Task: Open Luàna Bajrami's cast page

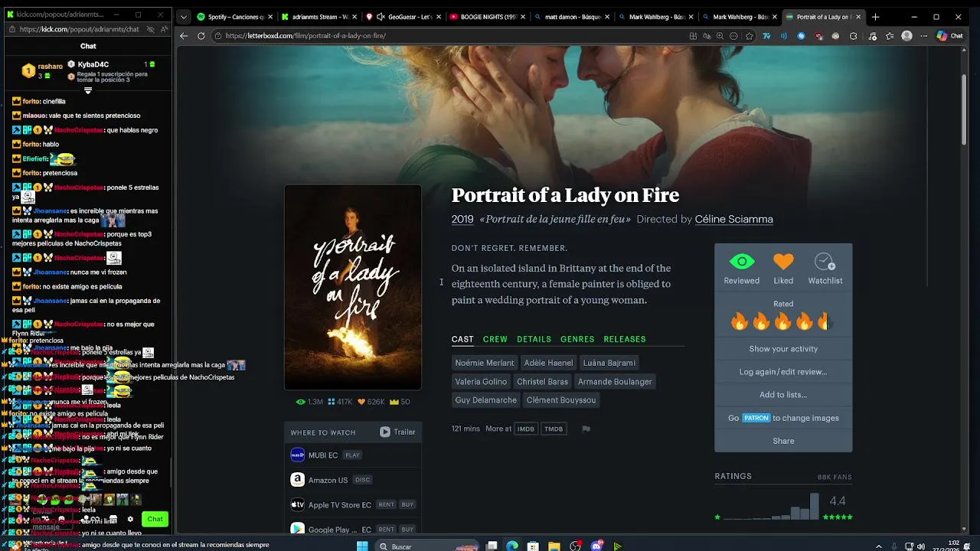Action: pos(609,363)
